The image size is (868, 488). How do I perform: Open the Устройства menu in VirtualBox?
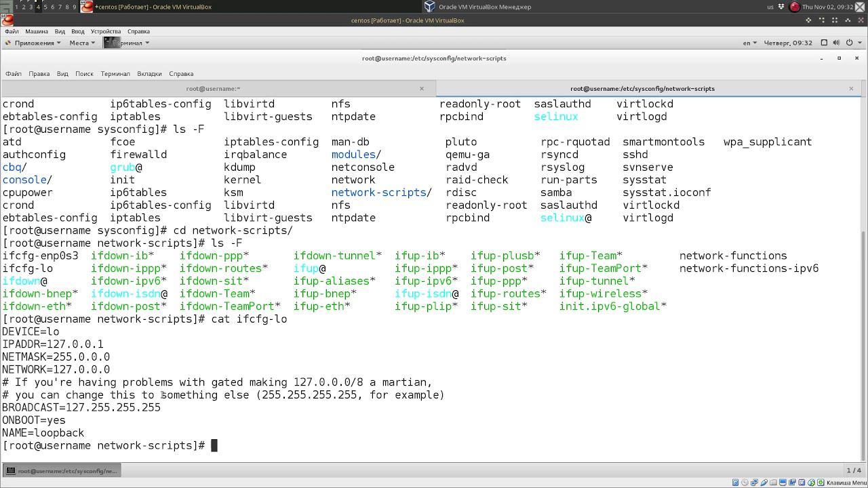[105, 31]
